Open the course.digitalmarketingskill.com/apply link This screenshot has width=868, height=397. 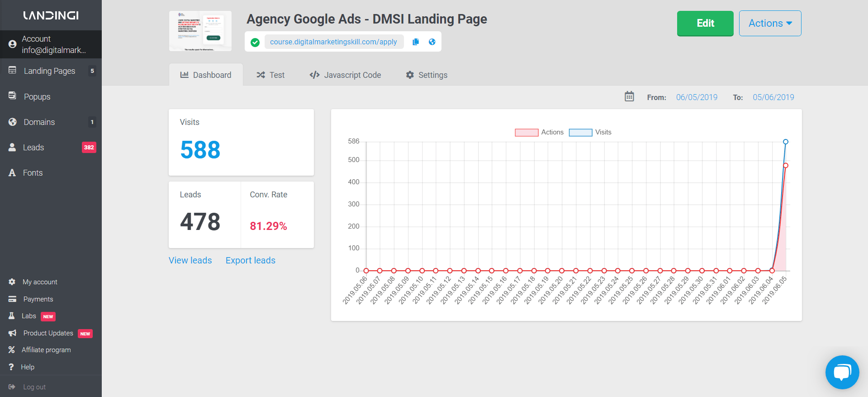click(x=333, y=42)
